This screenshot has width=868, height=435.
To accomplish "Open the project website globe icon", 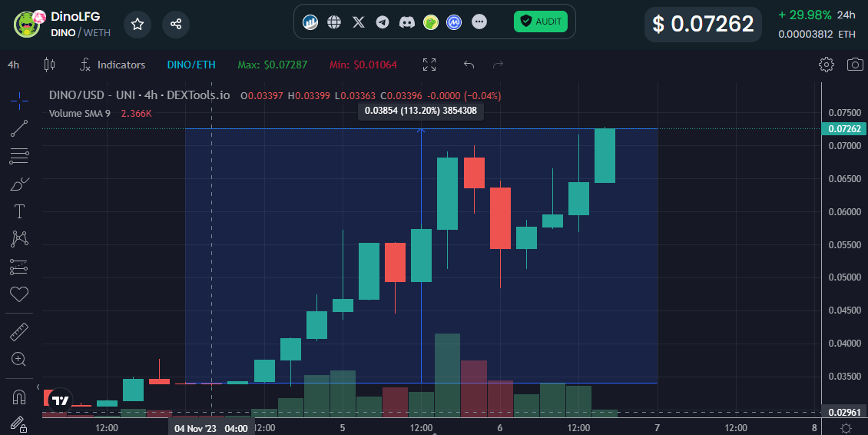I will (334, 22).
